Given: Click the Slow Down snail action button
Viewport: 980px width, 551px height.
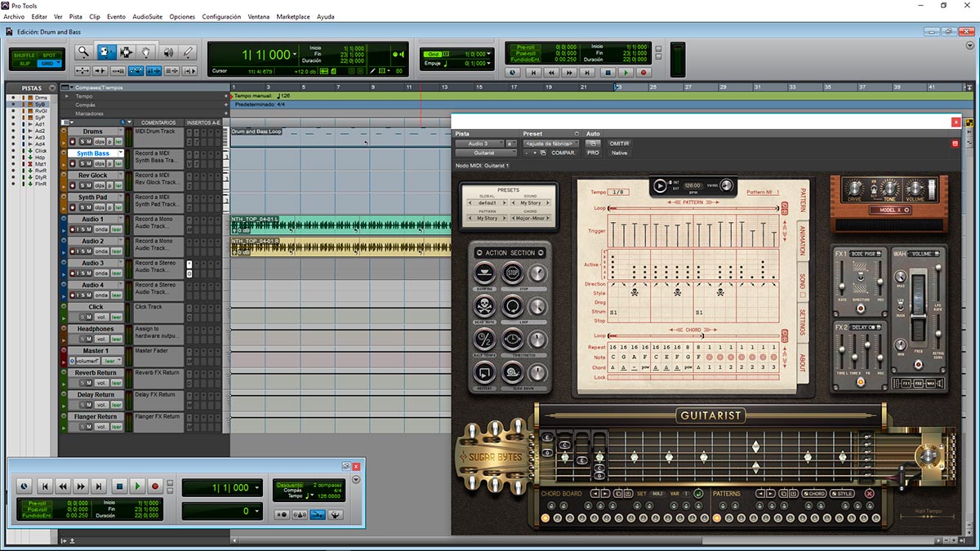Looking at the screenshot, I should tap(514, 373).
